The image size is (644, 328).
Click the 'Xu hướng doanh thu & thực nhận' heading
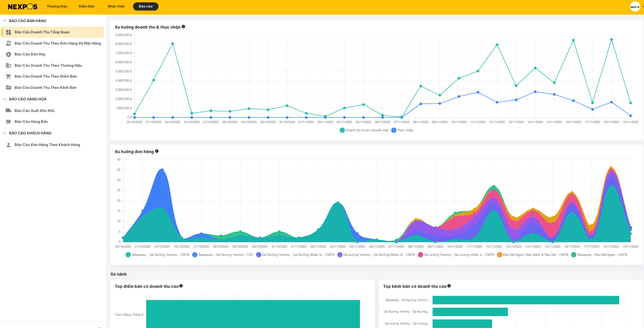point(148,27)
